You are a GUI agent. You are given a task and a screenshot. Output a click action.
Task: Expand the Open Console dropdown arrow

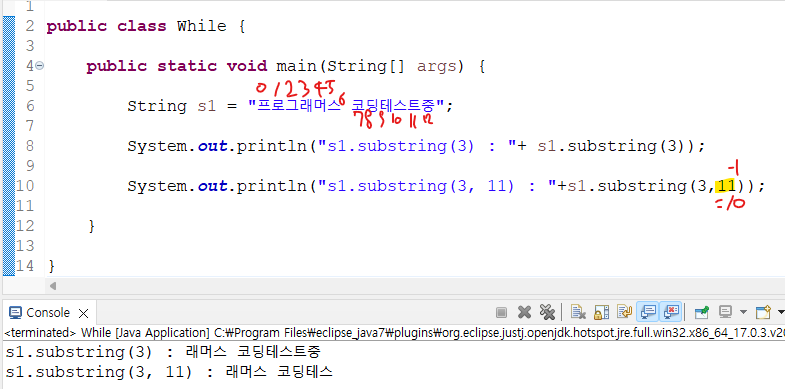tap(780, 312)
